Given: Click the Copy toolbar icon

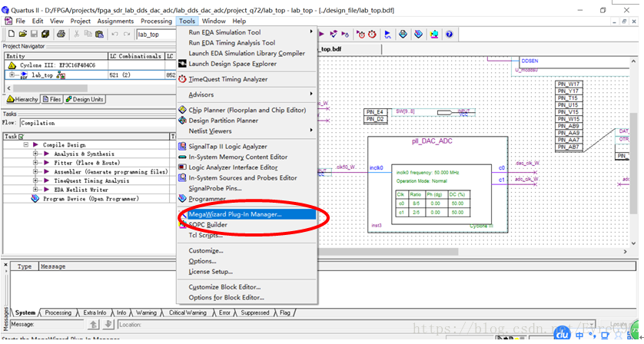Looking at the screenshot, I should 88,34.
